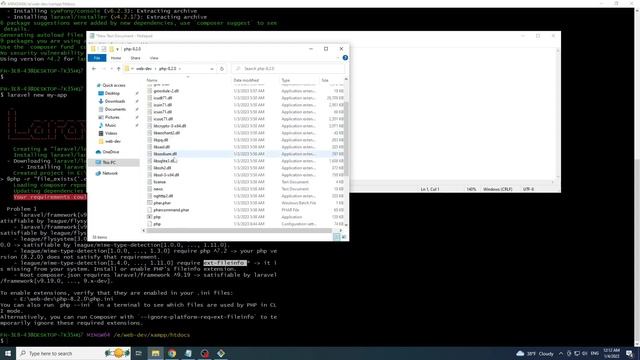Viewport: 640px width, 360px height.
Task: Click the Forward arrow in File Explorer
Action: coord(104,69)
